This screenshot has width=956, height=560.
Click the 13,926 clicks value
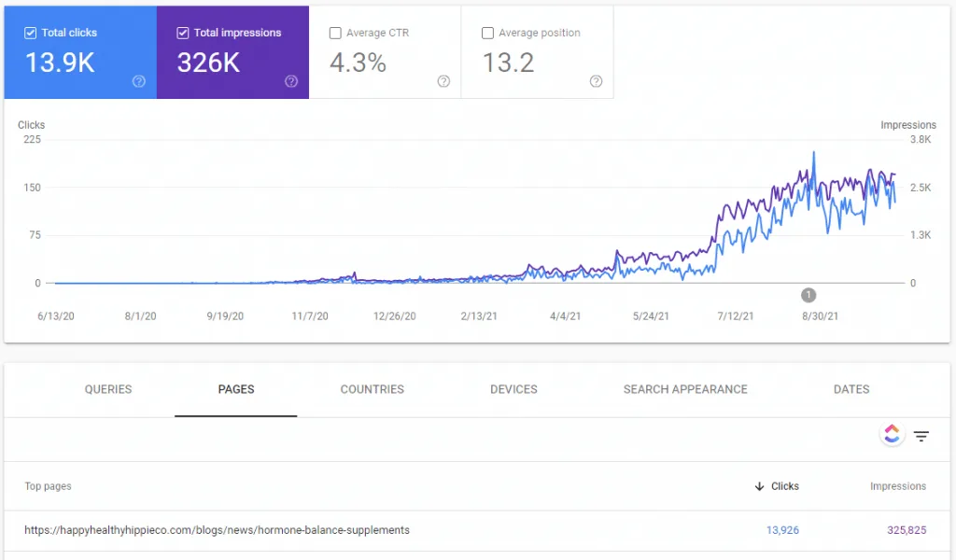(x=782, y=530)
